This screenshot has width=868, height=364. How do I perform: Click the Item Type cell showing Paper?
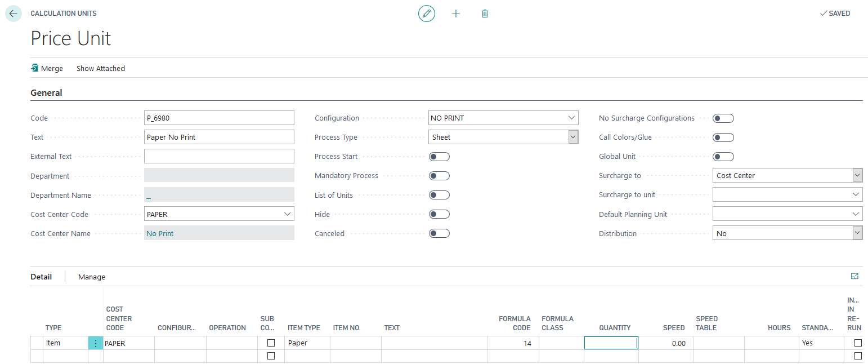[x=307, y=343]
